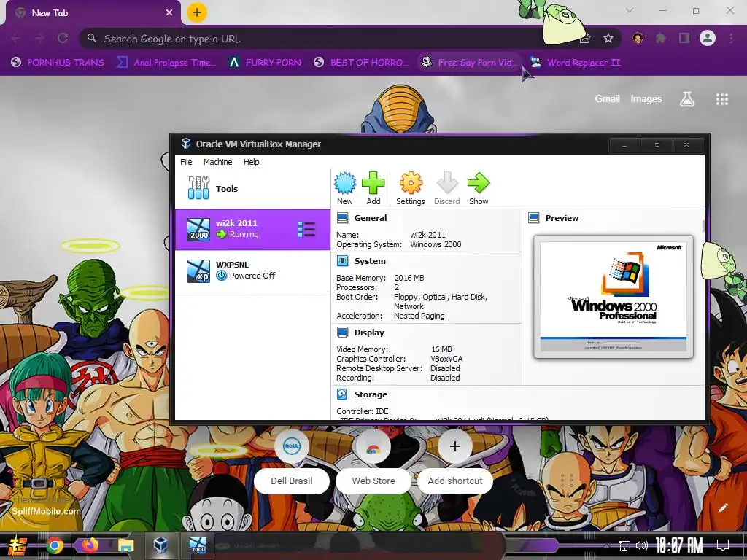Viewport: 747px width, 560px height.
Task: Click the Start button on the taskbar
Action: coord(18,545)
